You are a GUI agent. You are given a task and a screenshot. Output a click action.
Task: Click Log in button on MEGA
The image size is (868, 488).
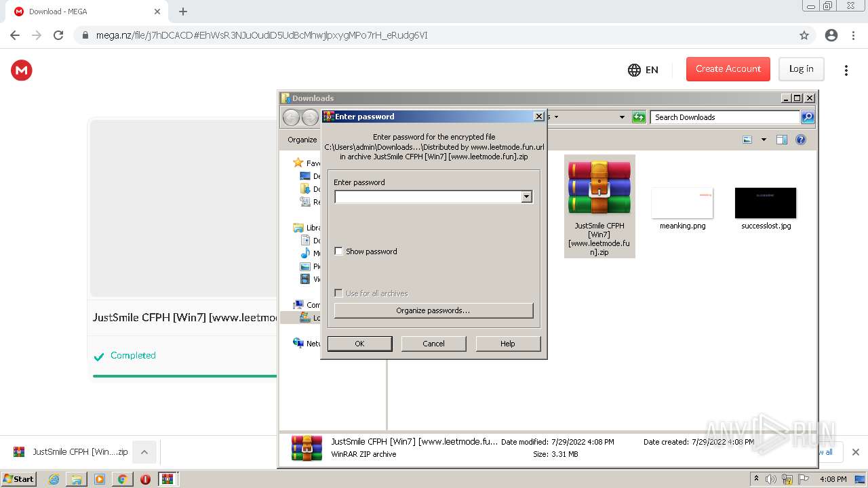801,69
